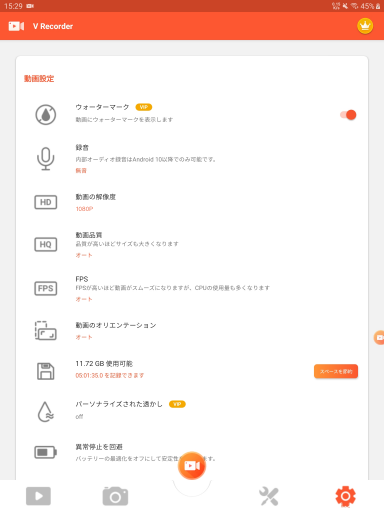Open 異常停止を回避 setting
Image resolution: width=384 pixels, height=512 pixels.
(192, 452)
